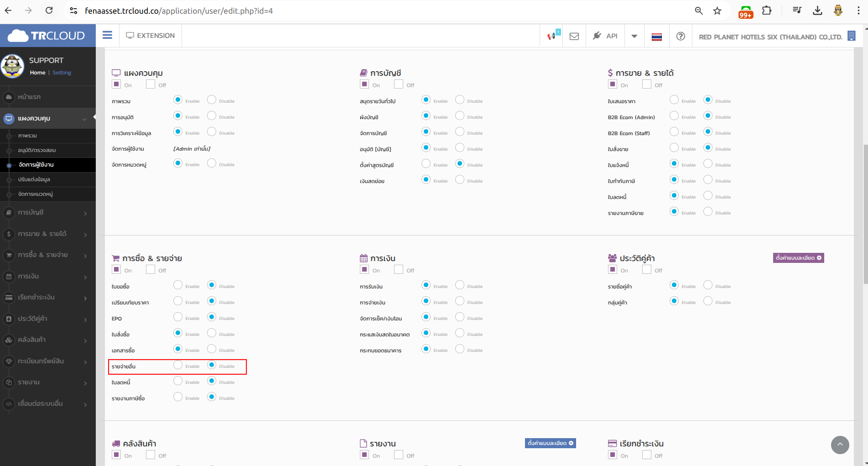The width and height of the screenshot is (868, 466).
Task: Go back with the browser back arrow
Action: [x=8, y=10]
